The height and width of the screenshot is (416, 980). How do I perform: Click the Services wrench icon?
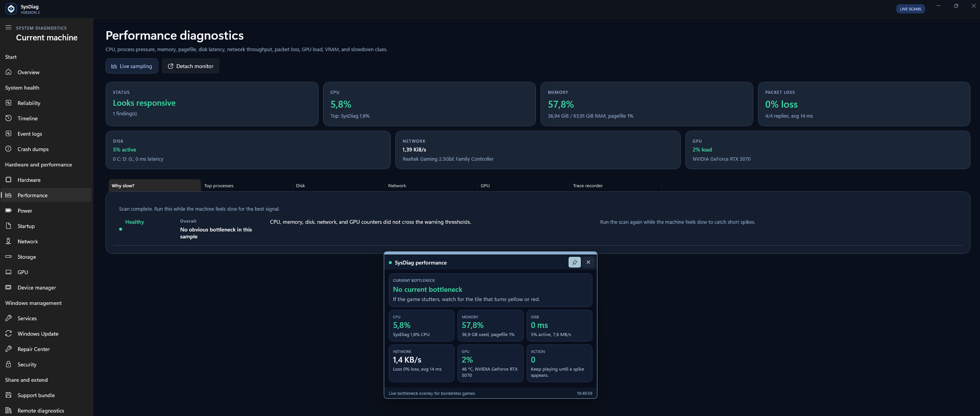pyautogui.click(x=8, y=318)
